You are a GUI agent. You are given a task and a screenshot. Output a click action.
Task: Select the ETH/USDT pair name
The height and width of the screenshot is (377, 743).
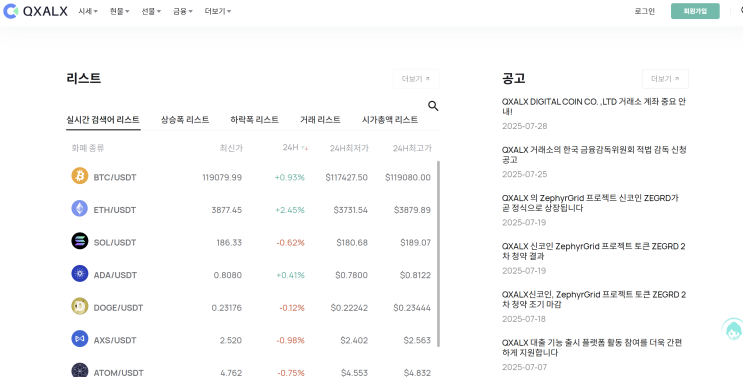(115, 210)
